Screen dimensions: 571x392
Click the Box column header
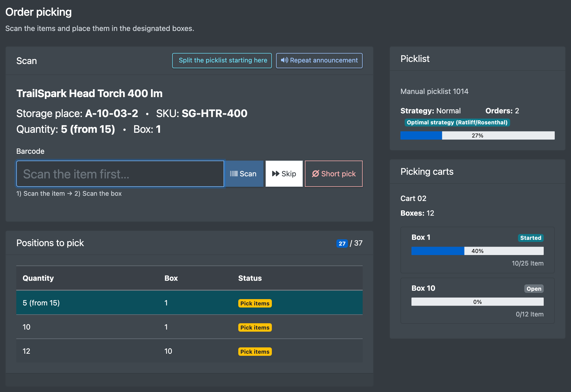click(171, 278)
